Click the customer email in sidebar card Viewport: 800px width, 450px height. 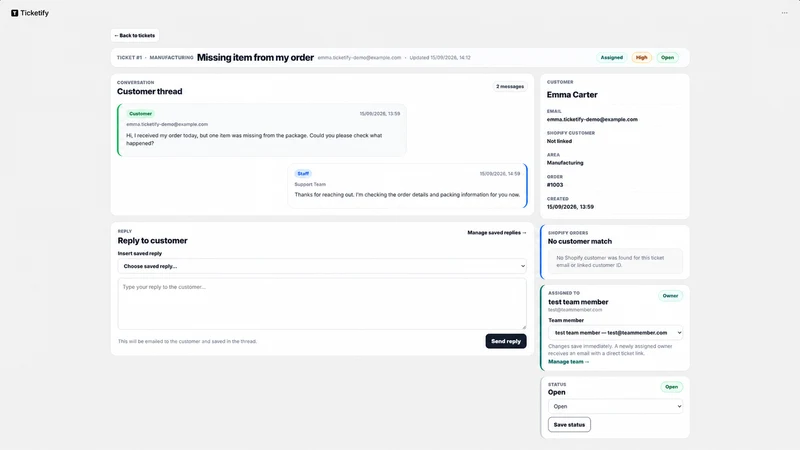tap(592, 119)
